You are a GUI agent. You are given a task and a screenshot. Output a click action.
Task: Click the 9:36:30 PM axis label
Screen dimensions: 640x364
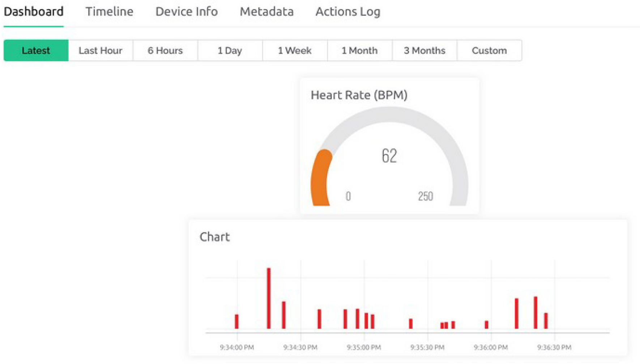coord(554,347)
